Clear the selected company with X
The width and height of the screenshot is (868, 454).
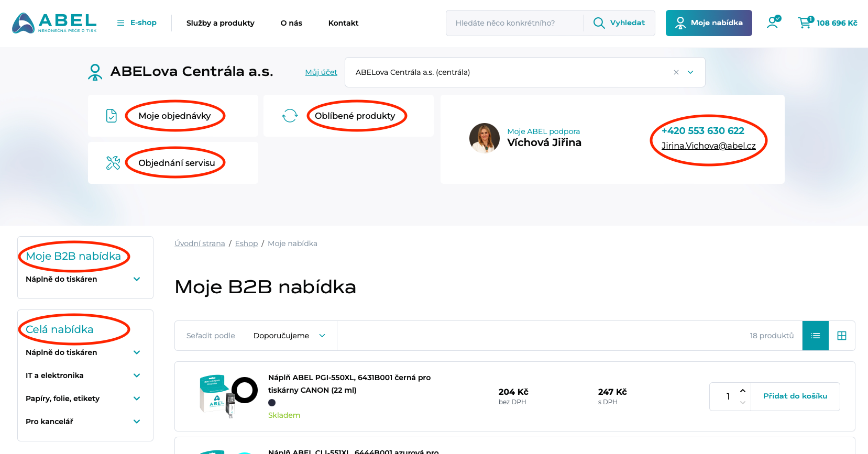[676, 72]
